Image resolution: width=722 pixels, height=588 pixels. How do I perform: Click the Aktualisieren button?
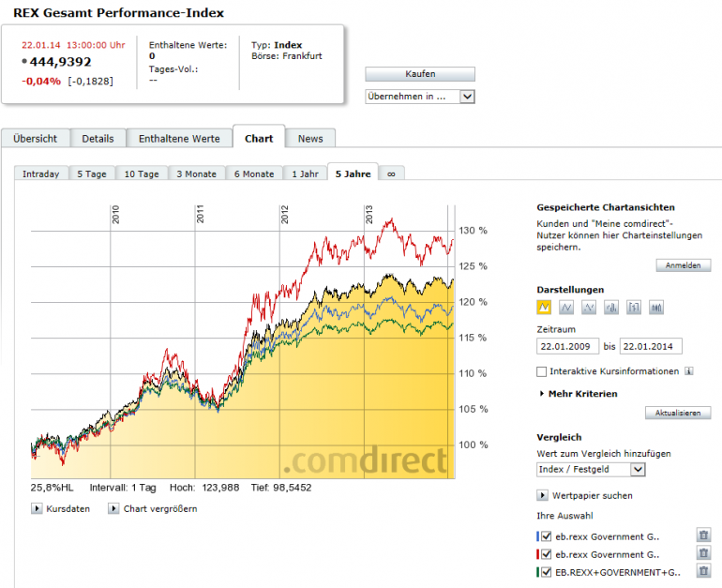click(678, 413)
